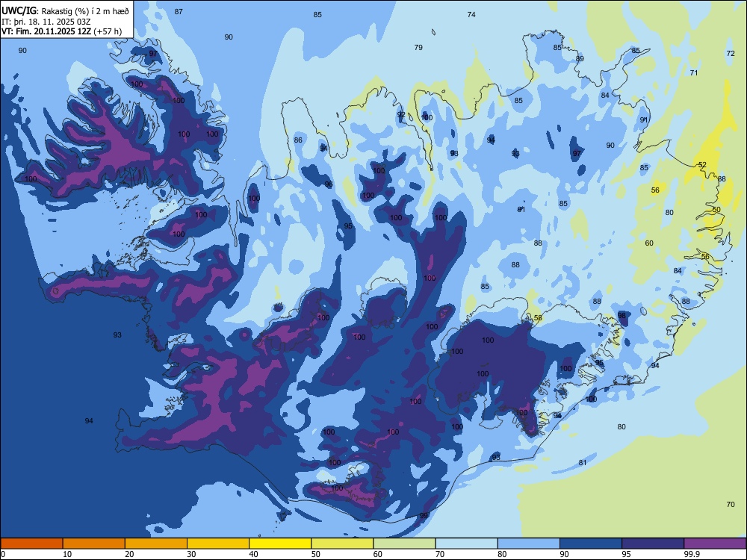
Task: Click the map value '72' in the northeast corner
Action: click(731, 53)
